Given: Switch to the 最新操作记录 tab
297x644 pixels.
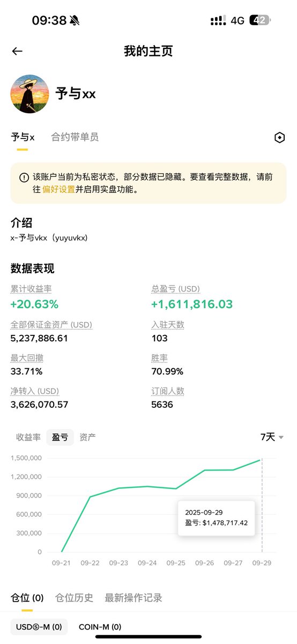Looking at the screenshot, I should click(x=133, y=597).
